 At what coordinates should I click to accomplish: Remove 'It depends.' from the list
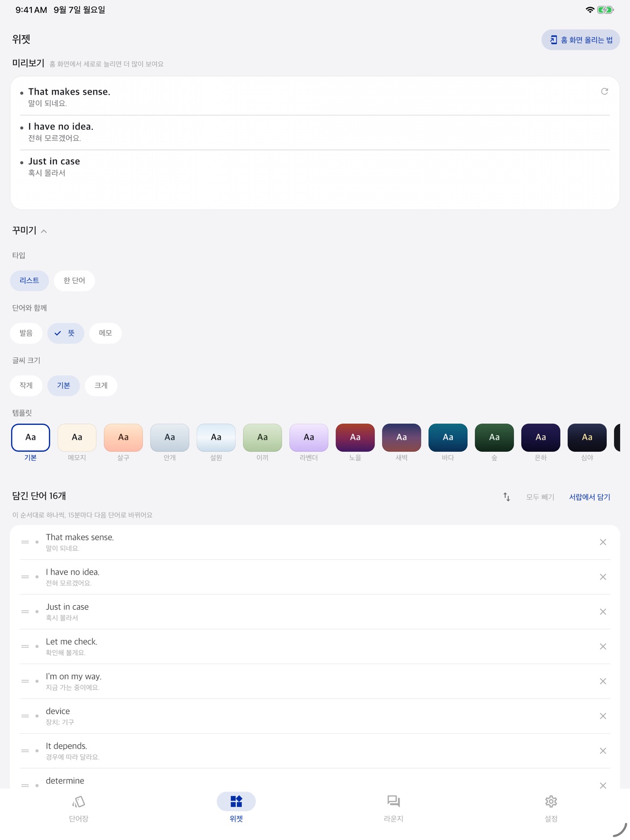coord(603,751)
